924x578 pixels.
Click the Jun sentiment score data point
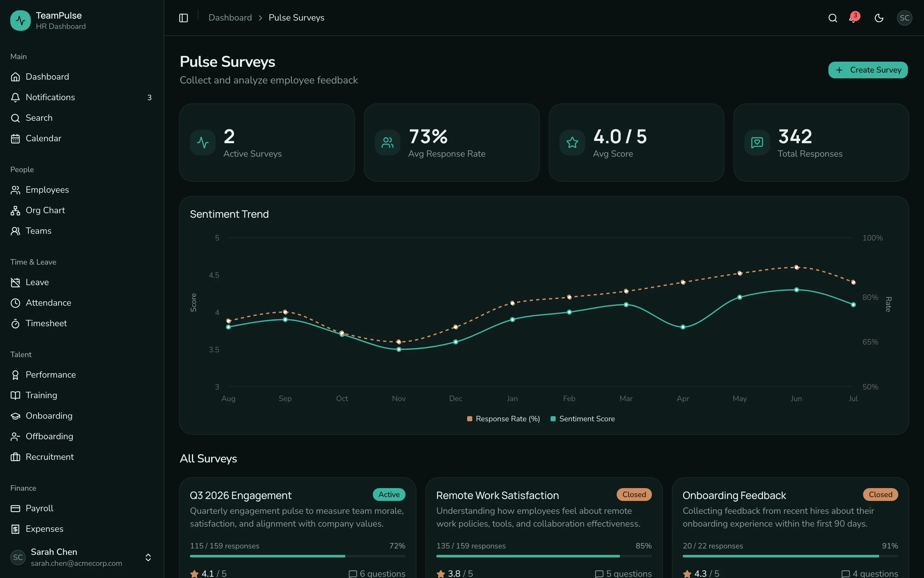click(797, 290)
